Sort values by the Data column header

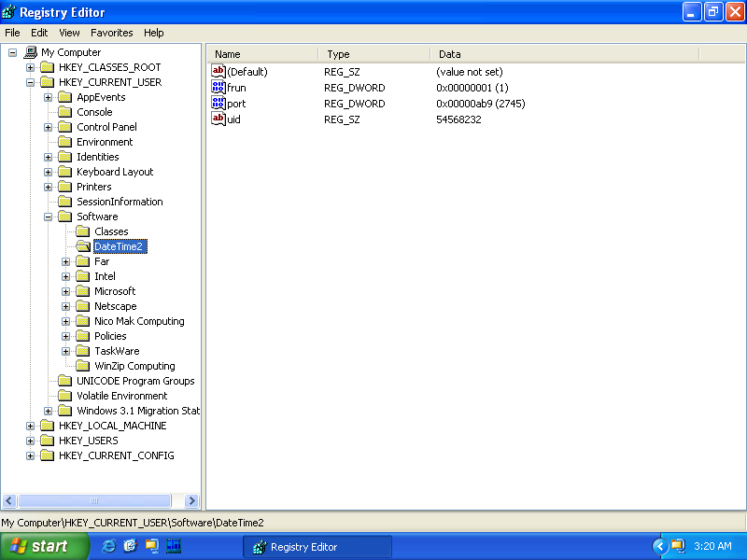(x=565, y=54)
